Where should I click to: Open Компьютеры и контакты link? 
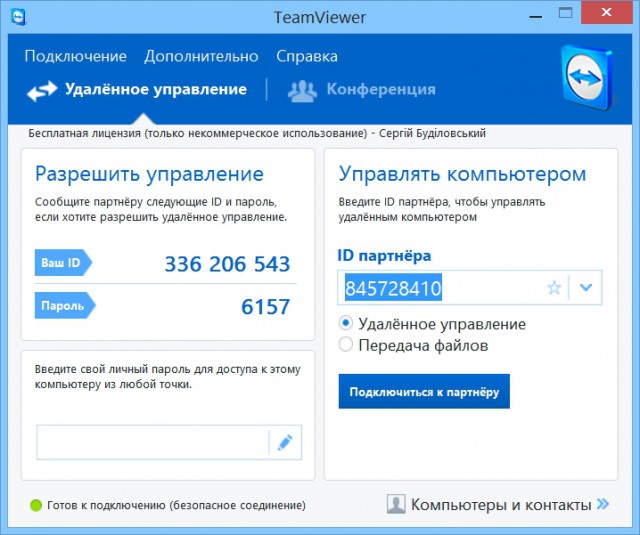(x=501, y=505)
